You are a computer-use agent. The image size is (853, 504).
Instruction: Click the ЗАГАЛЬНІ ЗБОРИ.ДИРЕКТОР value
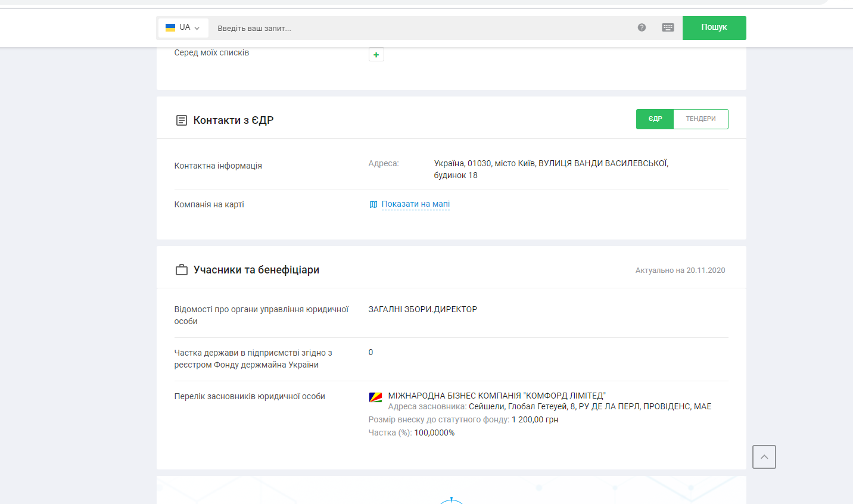423,309
